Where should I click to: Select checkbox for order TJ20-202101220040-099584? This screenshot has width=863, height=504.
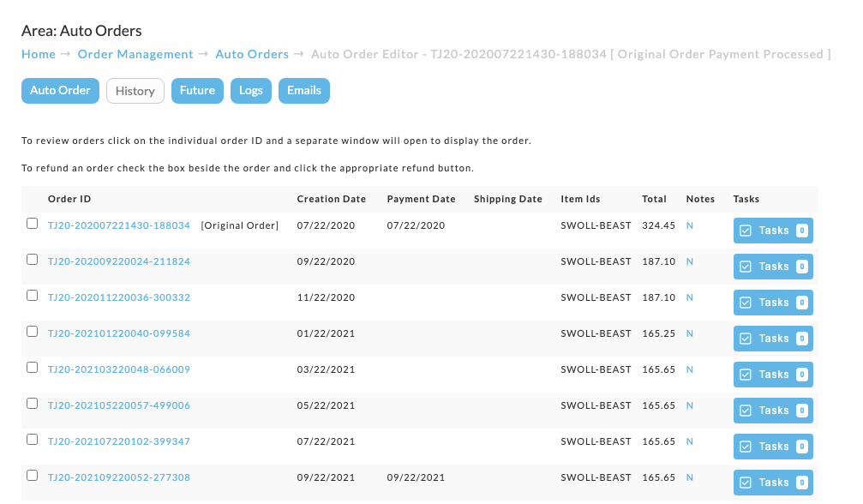coord(32,331)
